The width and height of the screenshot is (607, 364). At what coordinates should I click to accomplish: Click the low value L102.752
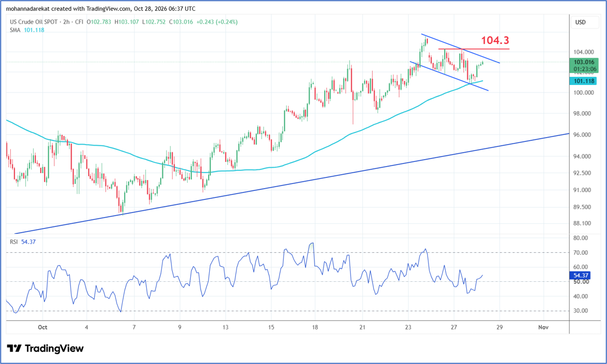click(154, 22)
